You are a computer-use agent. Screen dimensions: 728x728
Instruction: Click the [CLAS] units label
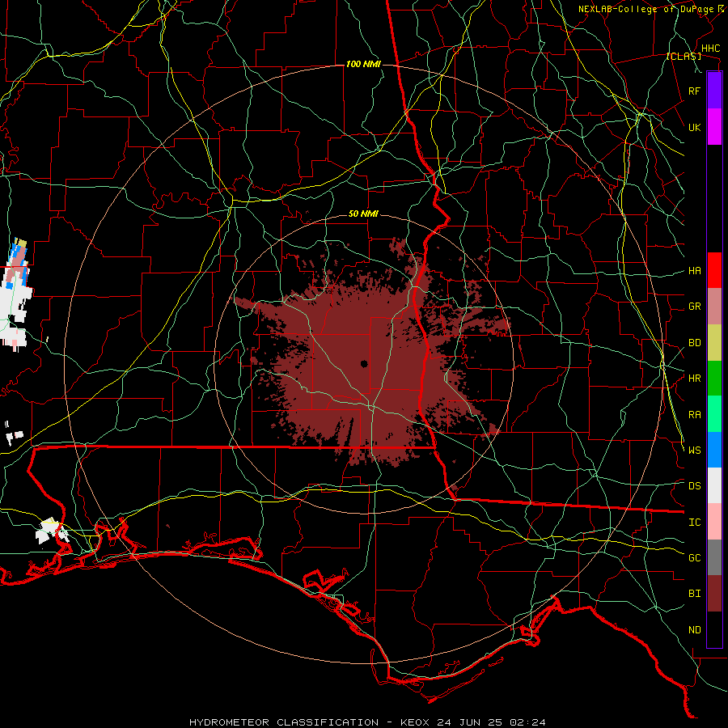pos(684,56)
